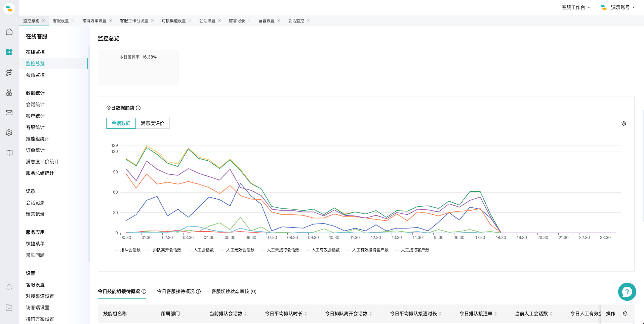
Task: Close the 接待方案设置 tab
Action: pyautogui.click(x=111, y=21)
